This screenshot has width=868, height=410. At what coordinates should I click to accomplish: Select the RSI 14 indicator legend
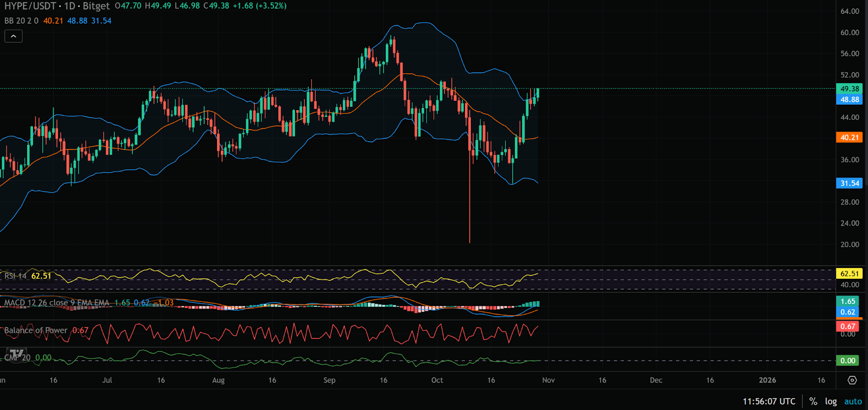click(x=16, y=276)
